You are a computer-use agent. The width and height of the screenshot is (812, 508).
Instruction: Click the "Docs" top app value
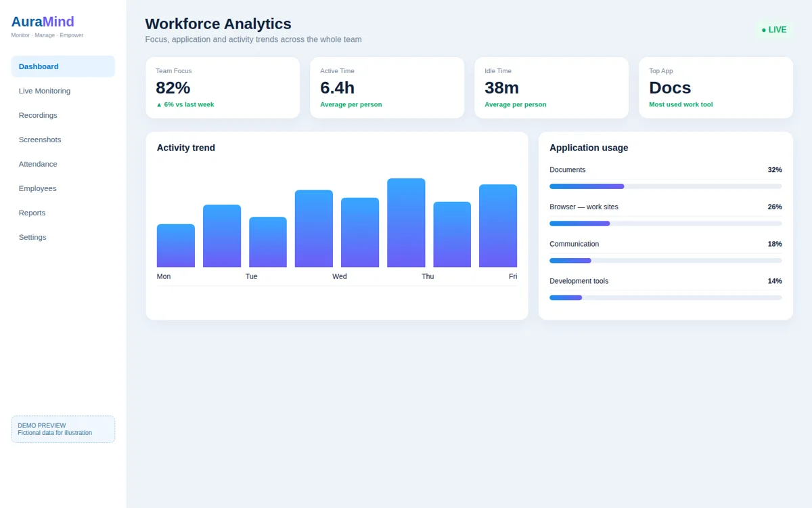pos(670,88)
